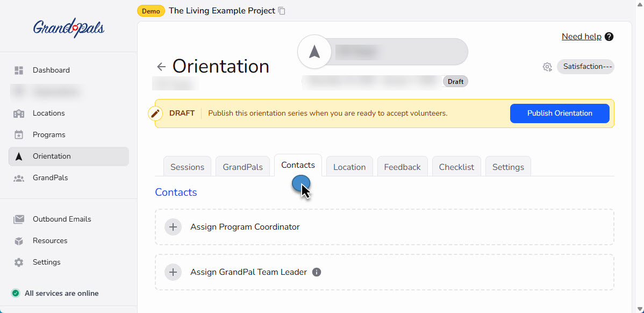Click the Demo badge
The height and width of the screenshot is (313, 644).
[151, 11]
